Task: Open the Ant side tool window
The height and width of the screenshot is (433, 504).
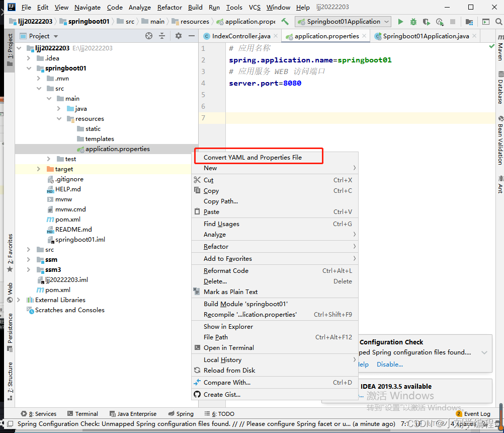Action: pos(500,185)
